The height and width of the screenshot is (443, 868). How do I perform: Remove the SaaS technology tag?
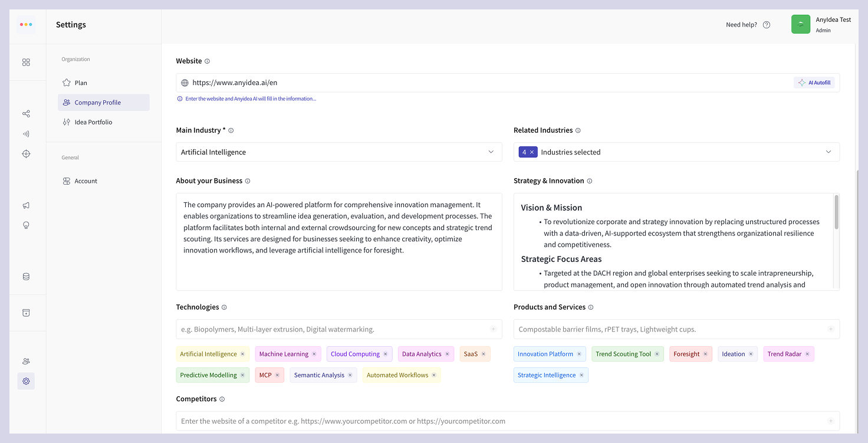[483, 354]
